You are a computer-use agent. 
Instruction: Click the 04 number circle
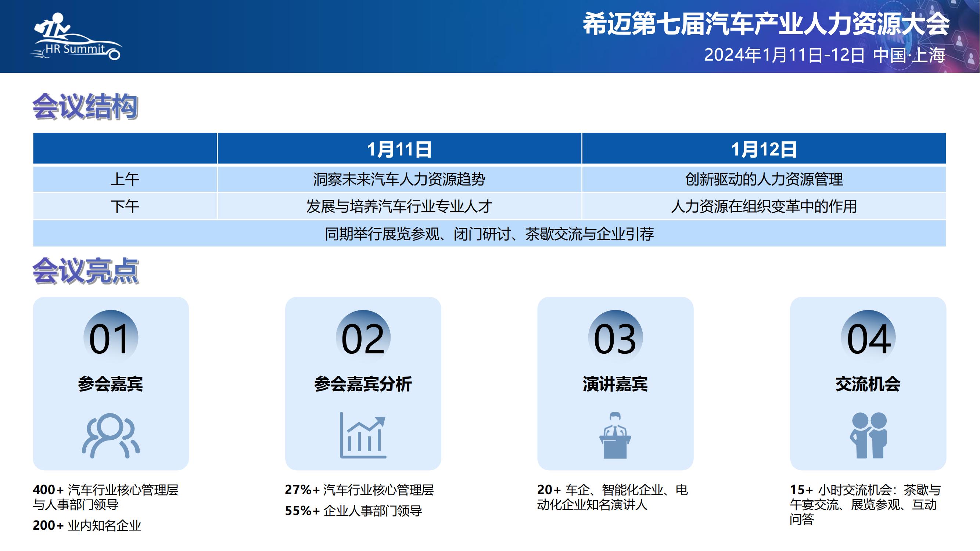pyautogui.click(x=869, y=338)
